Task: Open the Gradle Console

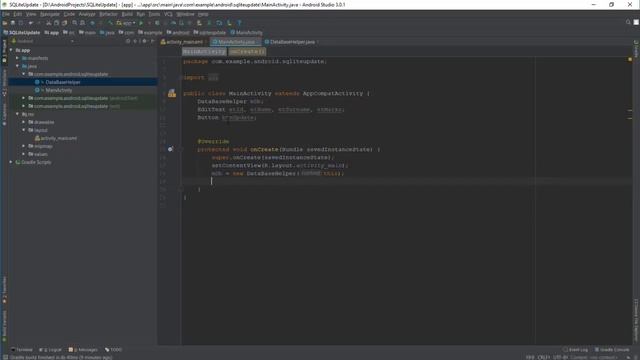Action: [x=612, y=350]
